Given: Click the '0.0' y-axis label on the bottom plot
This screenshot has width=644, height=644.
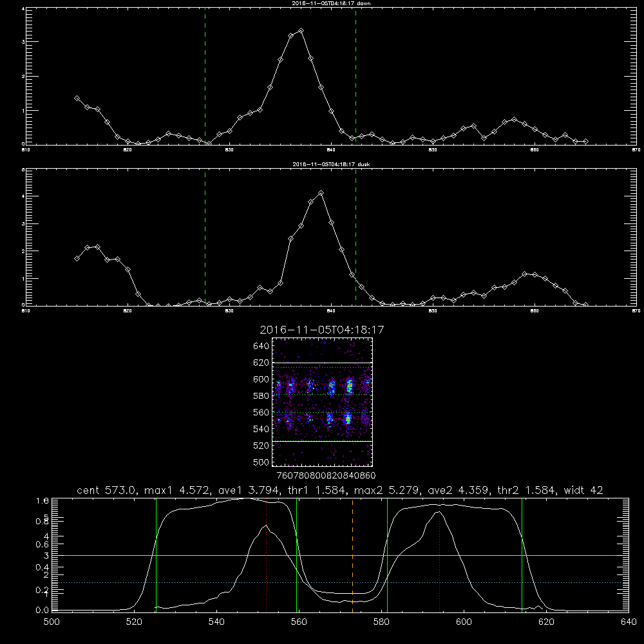Looking at the screenshot, I should pos(43,611).
